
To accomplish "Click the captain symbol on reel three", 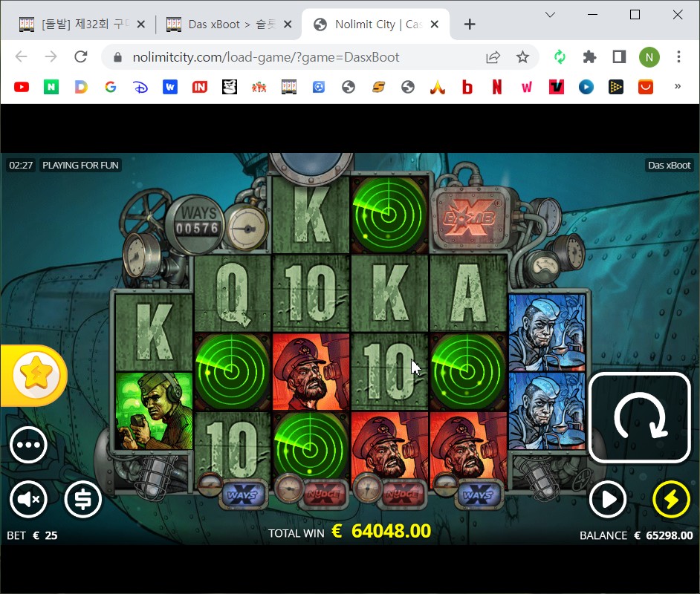I will click(311, 371).
